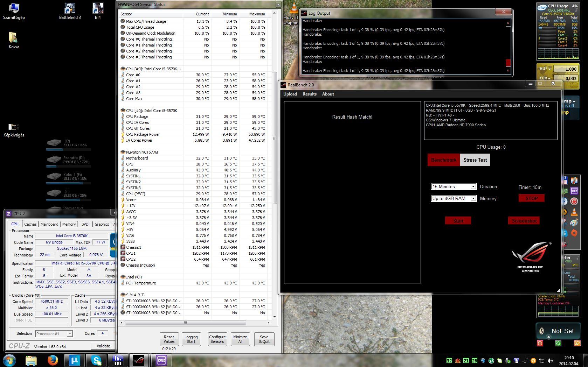
Task: Click the volume speaker tray icon
Action: (x=550, y=361)
